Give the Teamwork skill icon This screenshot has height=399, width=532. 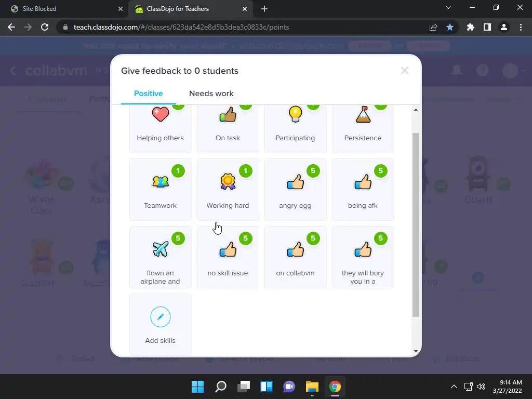tap(160, 190)
